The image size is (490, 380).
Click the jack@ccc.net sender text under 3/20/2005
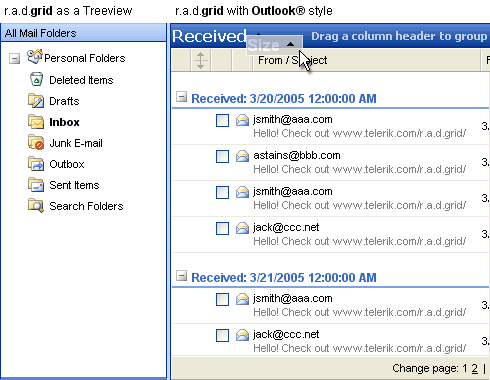[x=286, y=227]
